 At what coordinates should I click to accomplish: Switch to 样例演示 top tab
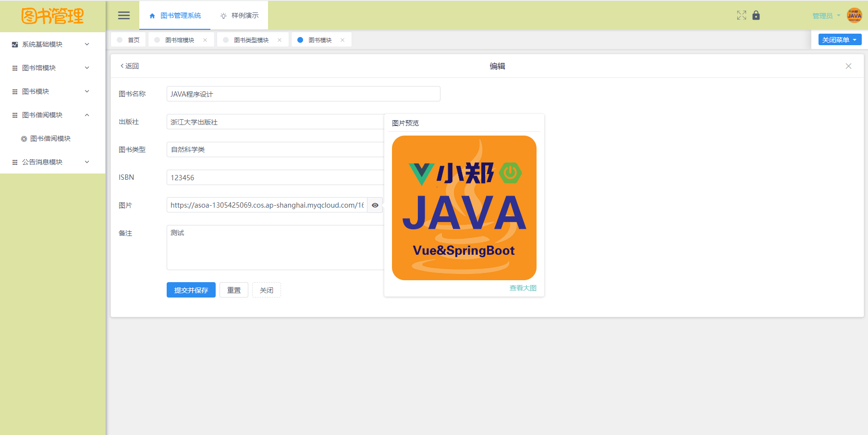[239, 15]
